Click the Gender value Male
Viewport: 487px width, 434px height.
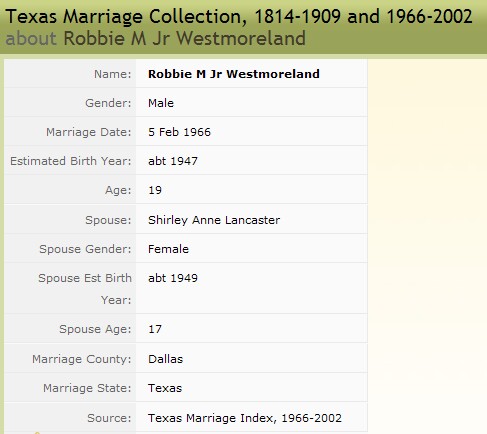[x=161, y=103]
